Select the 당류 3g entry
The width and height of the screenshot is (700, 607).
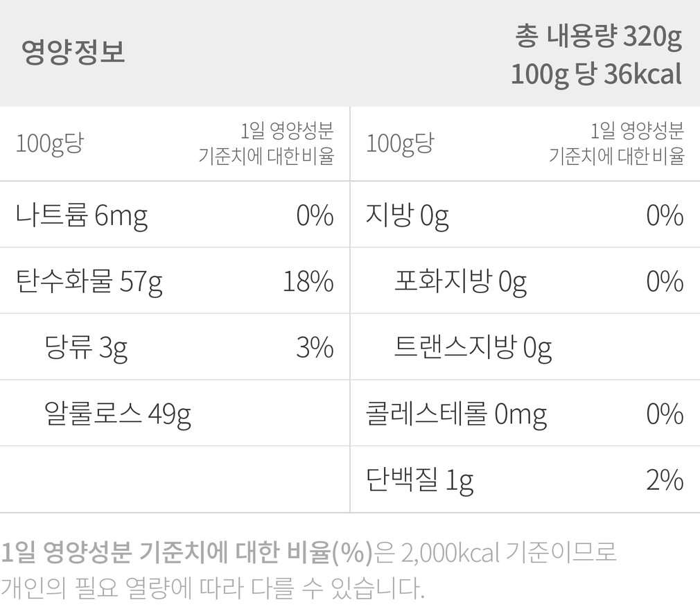click(x=85, y=349)
